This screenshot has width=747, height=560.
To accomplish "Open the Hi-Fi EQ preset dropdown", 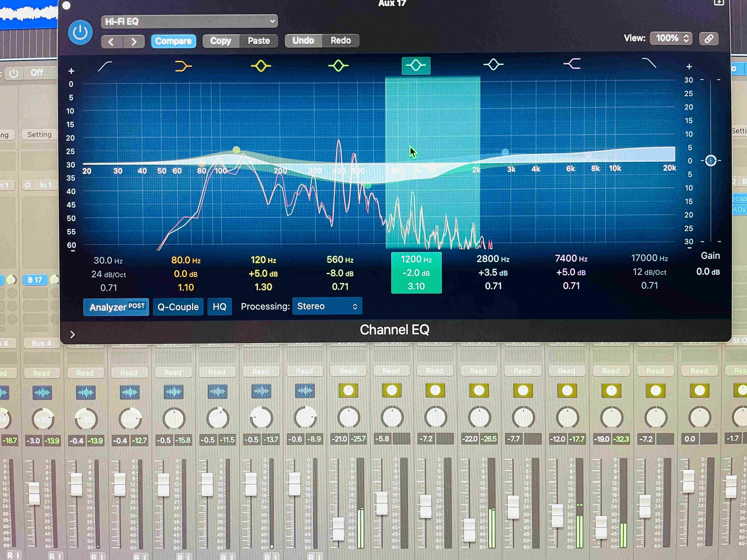I will tap(190, 22).
